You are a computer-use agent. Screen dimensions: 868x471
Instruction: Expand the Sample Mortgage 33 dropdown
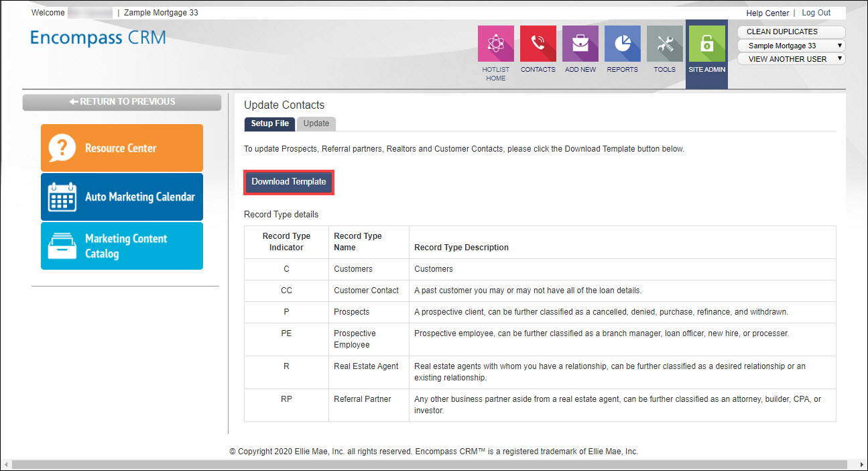(791, 46)
